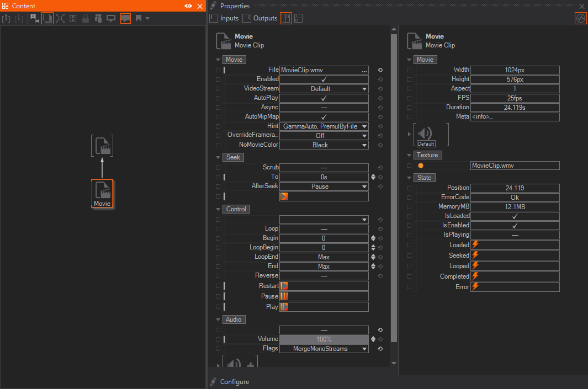Screen dimensions: 588x389
Task: Click the zoom-to-fit arrows icon in Content toolbar
Action: pyautogui.click(x=60, y=18)
